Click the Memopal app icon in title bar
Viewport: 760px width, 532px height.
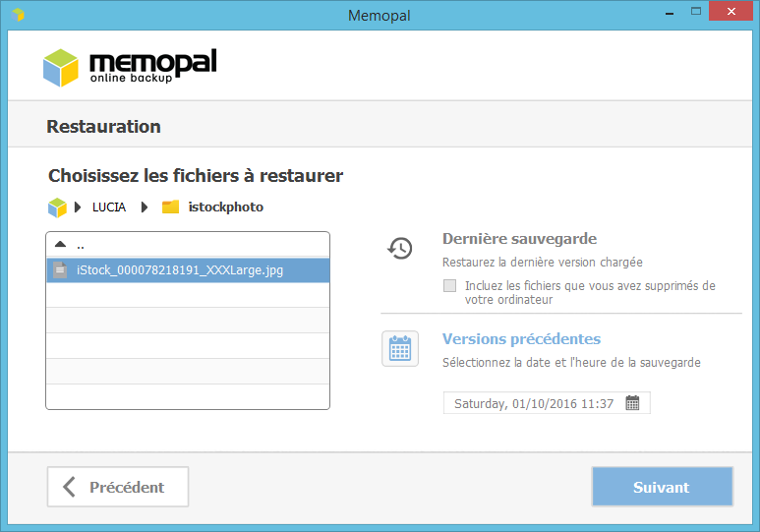[x=18, y=15]
